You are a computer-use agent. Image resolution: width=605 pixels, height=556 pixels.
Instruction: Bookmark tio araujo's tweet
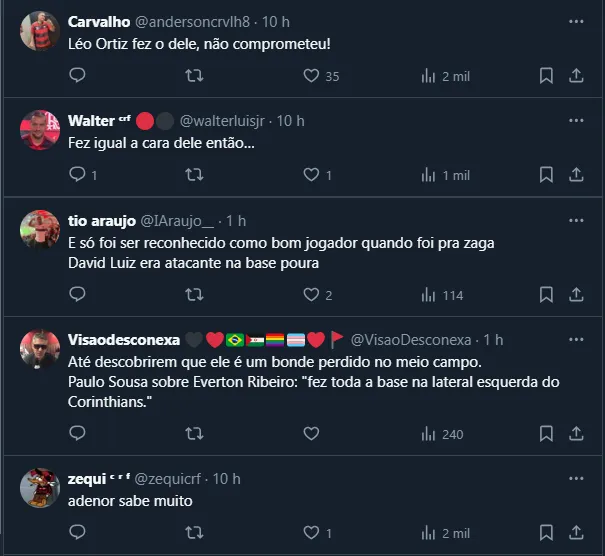tap(546, 295)
